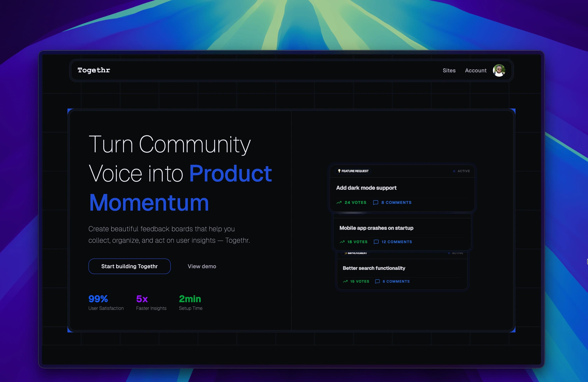Viewport: 588px width, 382px height.
Task: Click the Start building Togethr button
Action: pyautogui.click(x=129, y=266)
